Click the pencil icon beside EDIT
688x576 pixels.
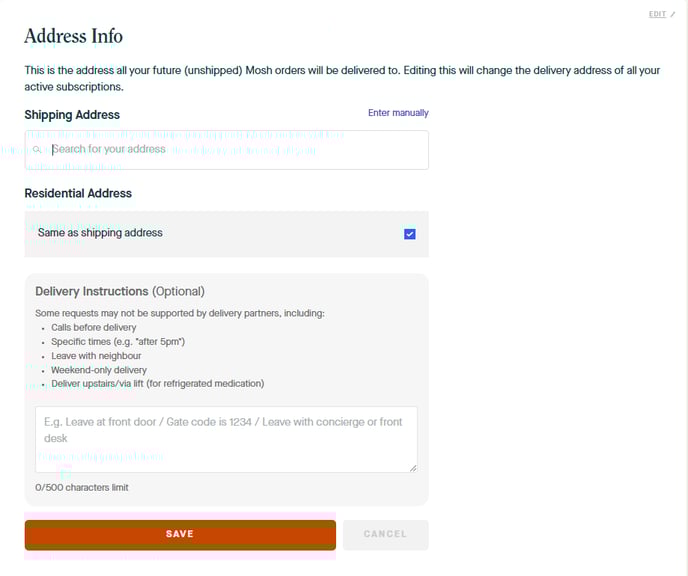pyautogui.click(x=673, y=15)
